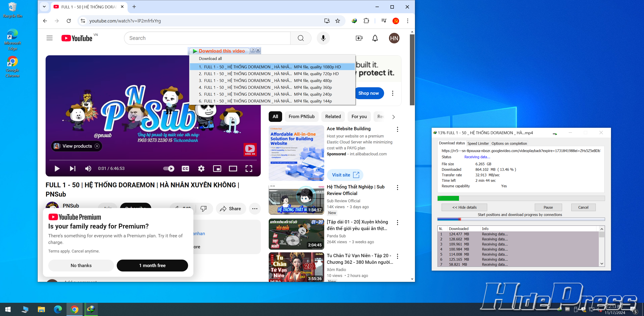This screenshot has height=316, width=644.
Task: Click the YouTube voice search microphone icon
Action: [x=323, y=38]
